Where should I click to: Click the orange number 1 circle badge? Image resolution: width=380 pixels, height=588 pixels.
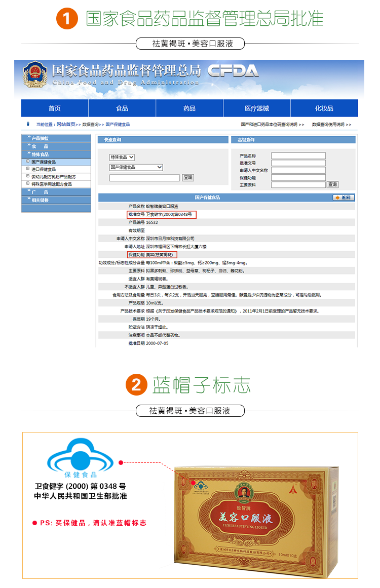click(67, 19)
